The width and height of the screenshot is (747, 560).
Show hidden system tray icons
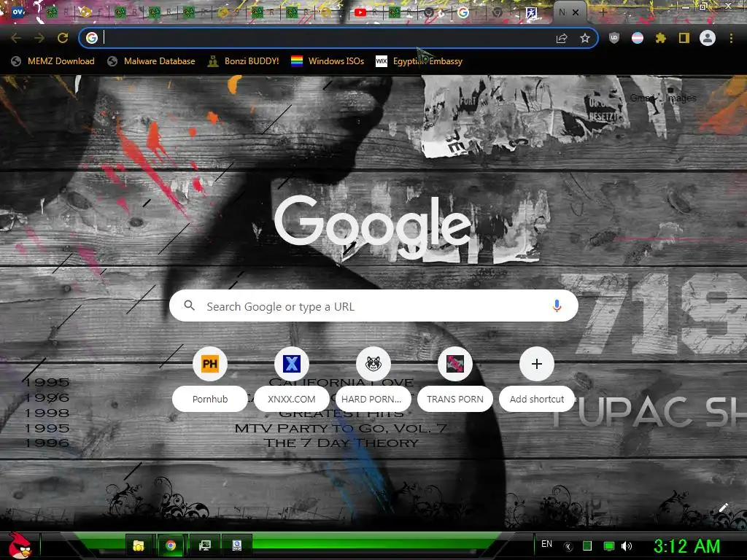[568, 546]
